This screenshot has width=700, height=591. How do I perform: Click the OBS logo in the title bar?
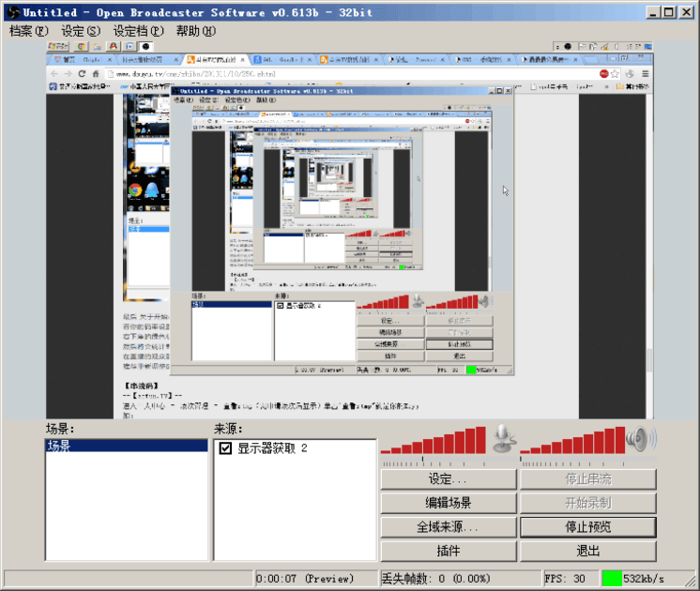coord(12,11)
